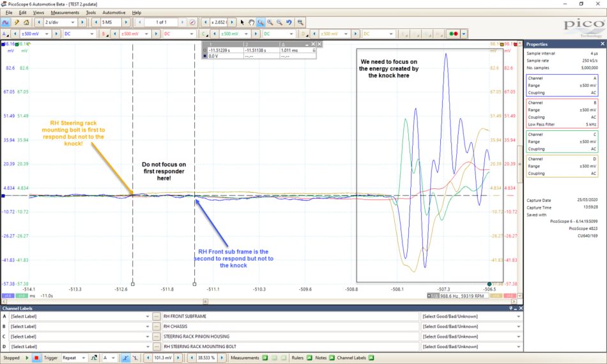The width and height of the screenshot is (607, 364).
Task: Click the Measurements label in status bar
Action: coord(245,358)
